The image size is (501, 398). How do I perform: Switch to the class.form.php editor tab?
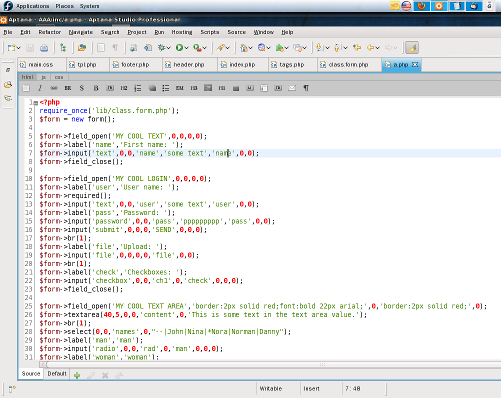(349, 65)
